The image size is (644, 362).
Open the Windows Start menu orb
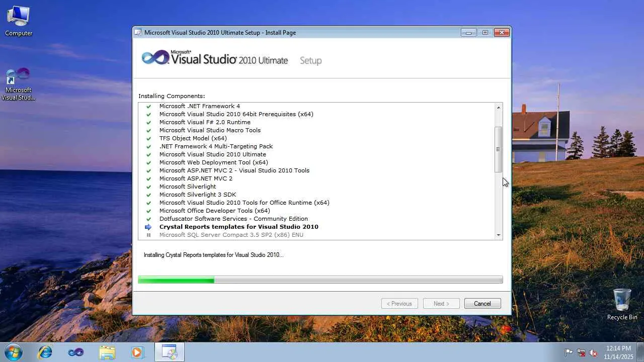click(14, 352)
